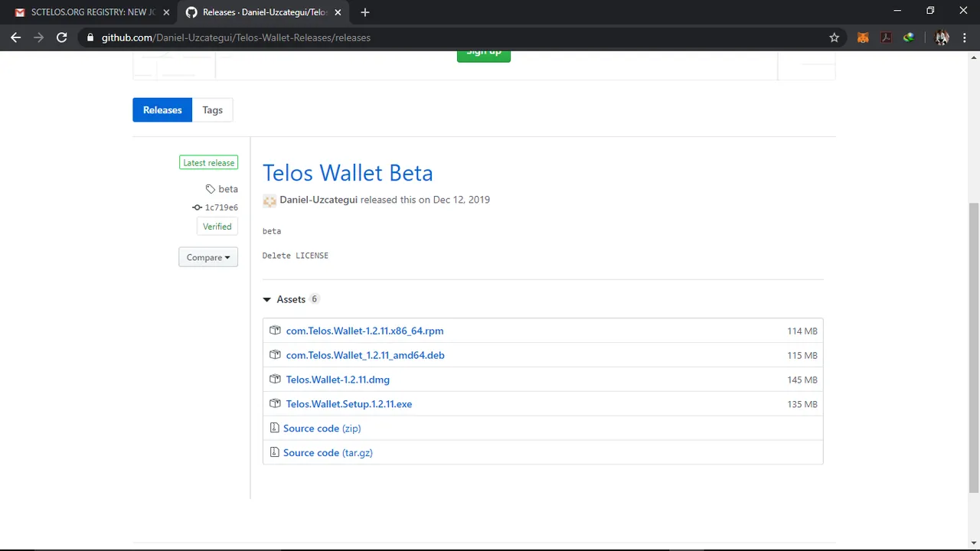Bookmark this page with the star icon

pos(835,37)
